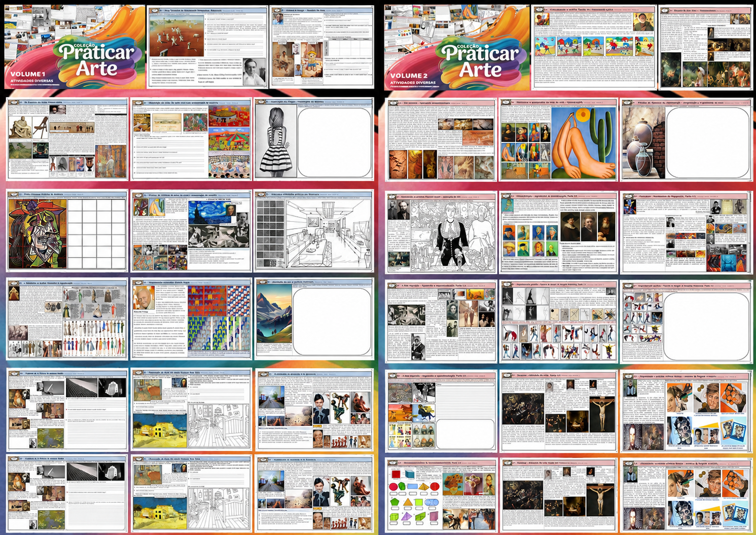This screenshot has height=535, width=756.
Task: Open the Volume 1 Praticar Arte cover
Action: (x=75, y=47)
